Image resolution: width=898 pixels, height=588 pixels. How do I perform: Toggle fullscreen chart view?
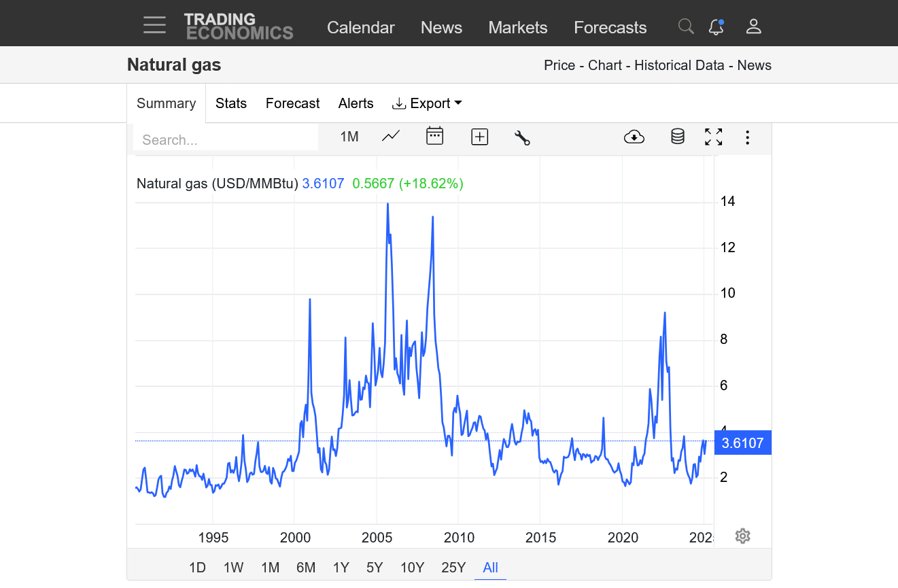click(713, 137)
